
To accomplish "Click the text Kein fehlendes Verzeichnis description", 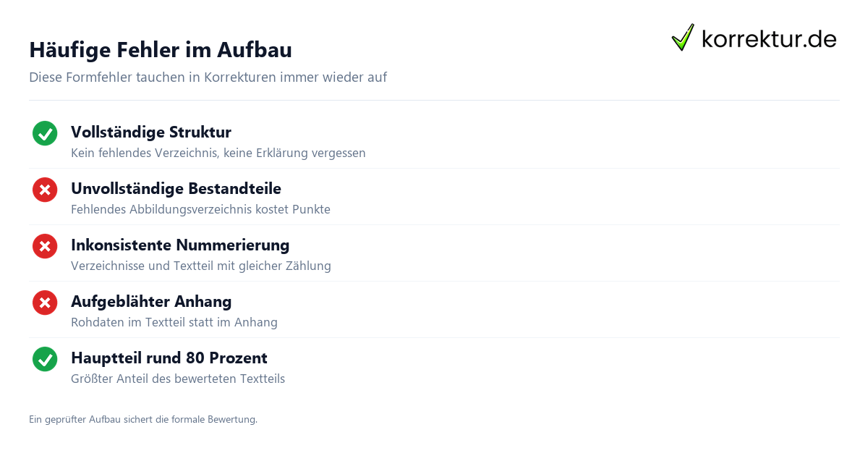I will pos(218,153).
